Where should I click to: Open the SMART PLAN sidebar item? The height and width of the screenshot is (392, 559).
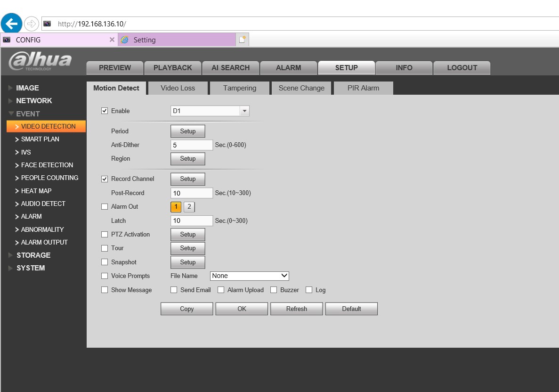40,139
